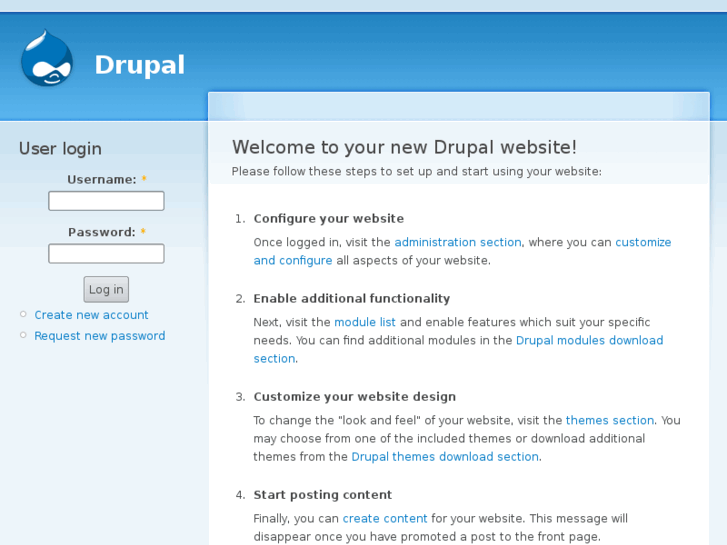This screenshot has height=545, width=727.
Task: Click the 'Enable additional functionality' step heading
Action: click(351, 298)
